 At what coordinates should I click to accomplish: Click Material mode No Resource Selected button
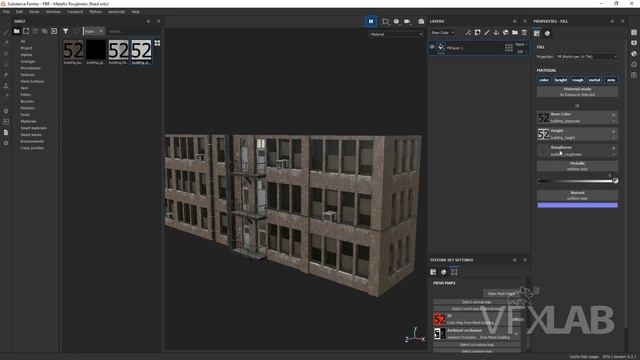pyautogui.click(x=577, y=92)
